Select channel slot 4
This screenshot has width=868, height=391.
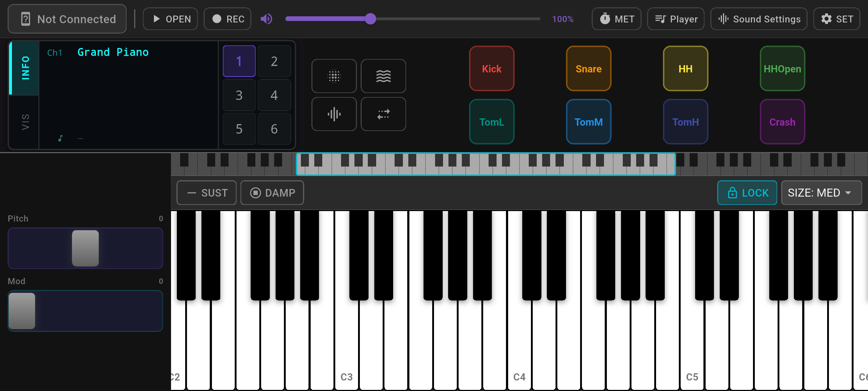click(274, 95)
